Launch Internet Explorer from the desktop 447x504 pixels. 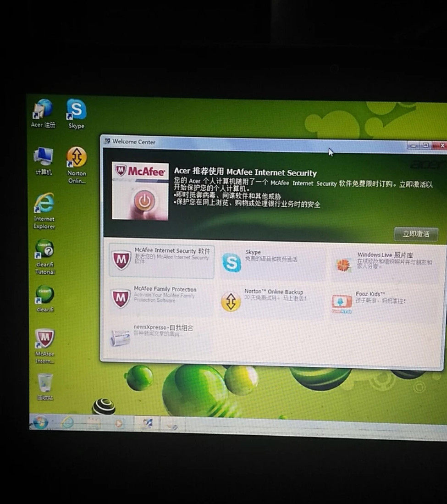coord(44,211)
